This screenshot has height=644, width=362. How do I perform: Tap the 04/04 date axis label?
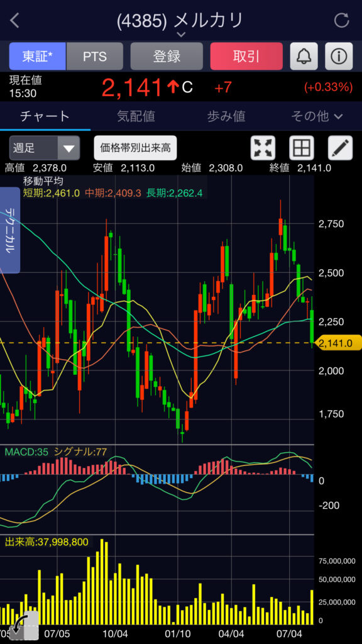click(x=231, y=633)
